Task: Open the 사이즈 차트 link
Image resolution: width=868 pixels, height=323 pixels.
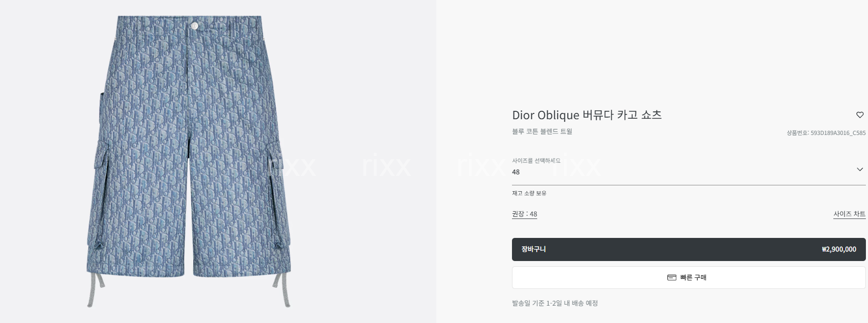Action: tap(849, 214)
